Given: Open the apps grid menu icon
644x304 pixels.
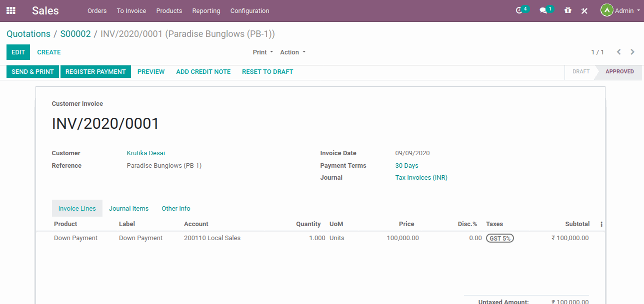Looking at the screenshot, I should [x=10, y=10].
